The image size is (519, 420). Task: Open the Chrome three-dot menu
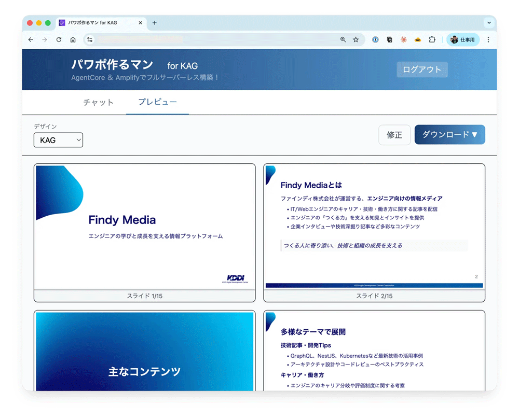coord(488,39)
